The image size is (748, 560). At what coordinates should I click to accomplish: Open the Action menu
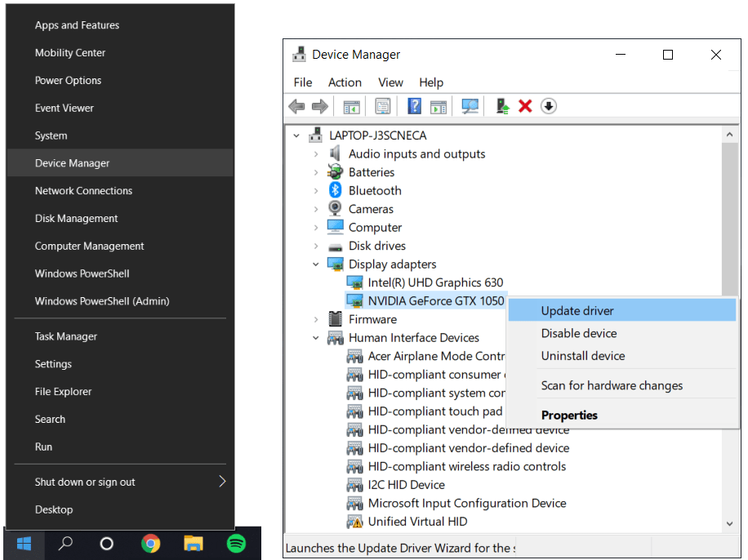coord(345,82)
